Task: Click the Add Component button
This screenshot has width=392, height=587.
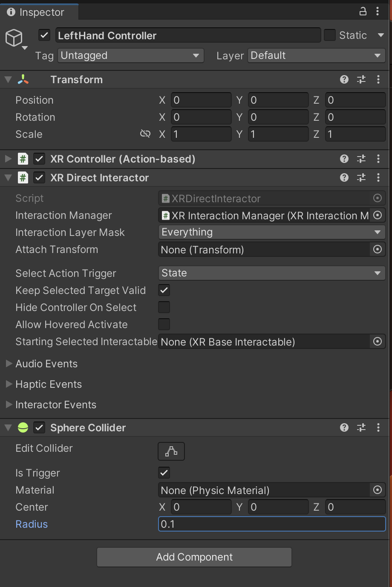Action: [194, 557]
